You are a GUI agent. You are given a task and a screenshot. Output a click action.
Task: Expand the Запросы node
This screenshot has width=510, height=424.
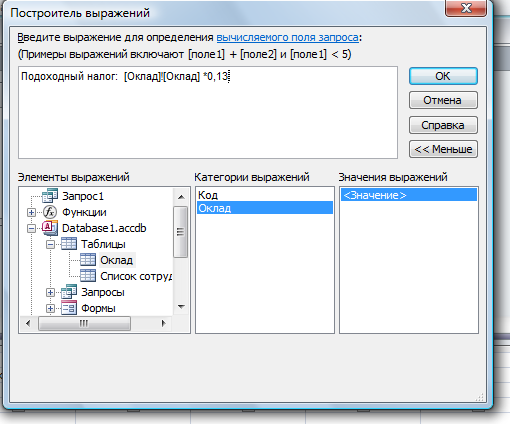(50, 292)
